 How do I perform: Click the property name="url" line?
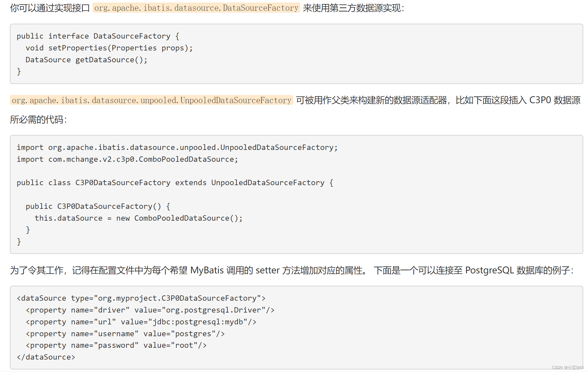coord(141,322)
